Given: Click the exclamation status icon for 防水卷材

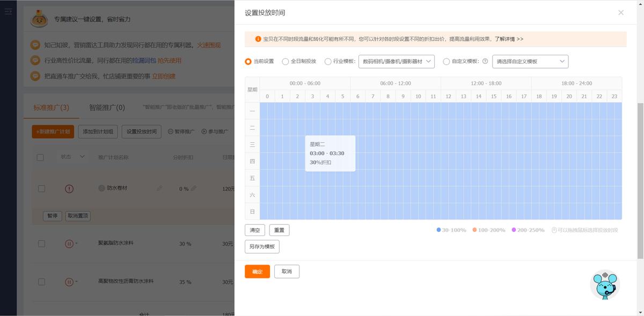Looking at the screenshot, I should coord(69,189).
